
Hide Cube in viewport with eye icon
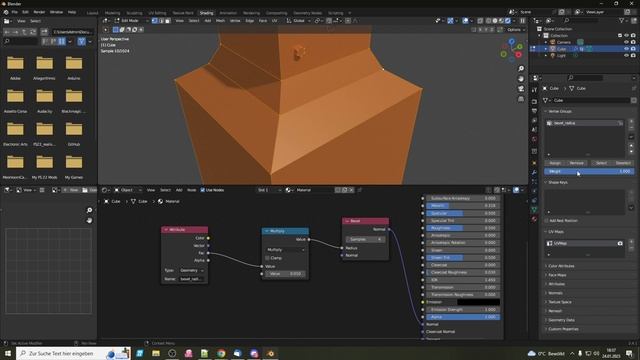click(x=626, y=49)
